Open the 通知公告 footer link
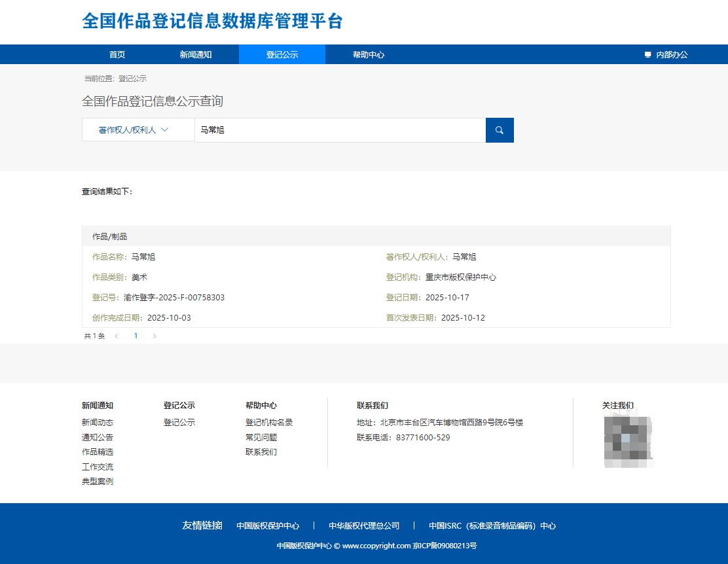728x564 pixels. point(97,437)
